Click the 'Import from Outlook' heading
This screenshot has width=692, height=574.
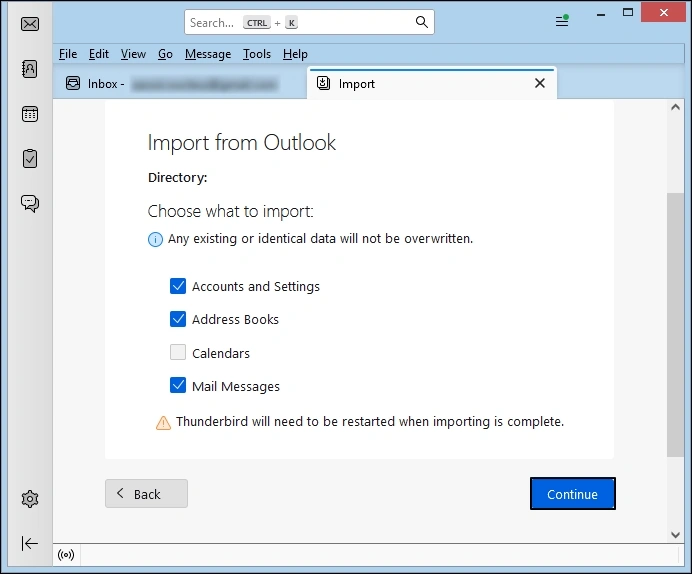pos(241,143)
